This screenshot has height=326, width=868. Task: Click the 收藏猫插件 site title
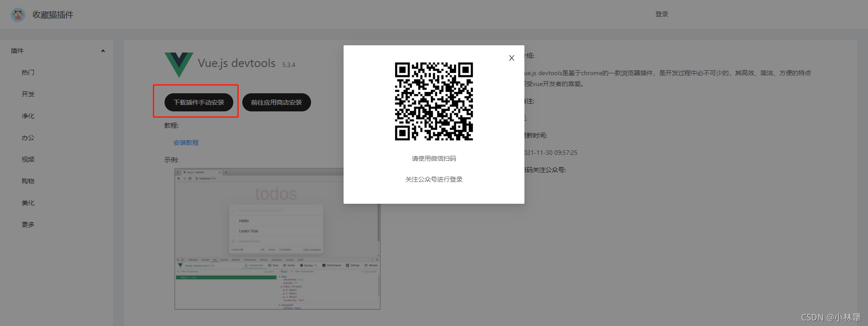[x=53, y=15]
